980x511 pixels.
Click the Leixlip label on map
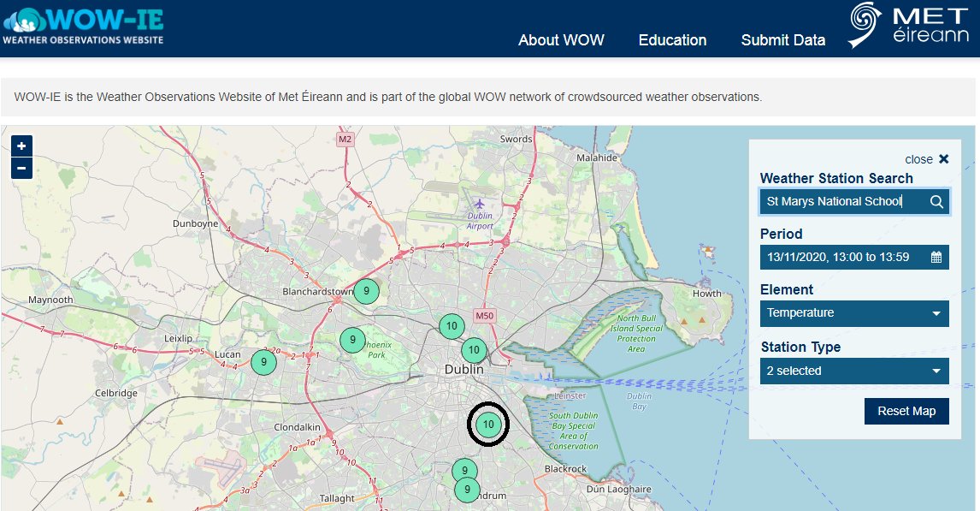point(178,338)
